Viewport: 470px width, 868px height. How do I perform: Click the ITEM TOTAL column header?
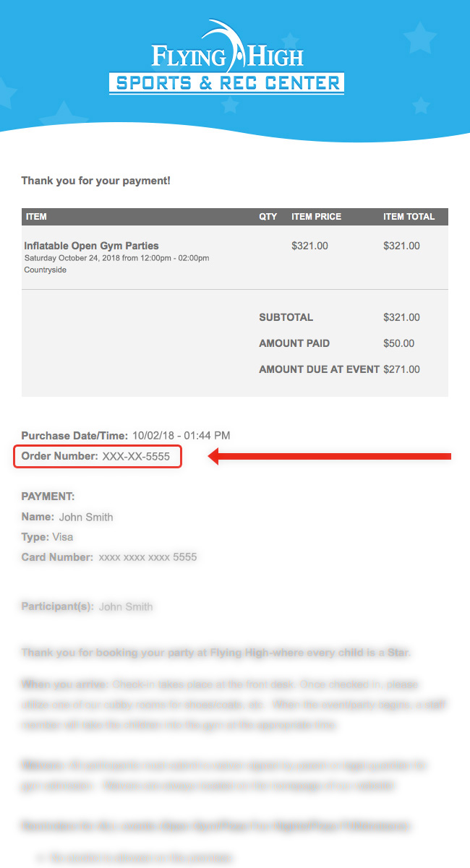[x=409, y=217]
